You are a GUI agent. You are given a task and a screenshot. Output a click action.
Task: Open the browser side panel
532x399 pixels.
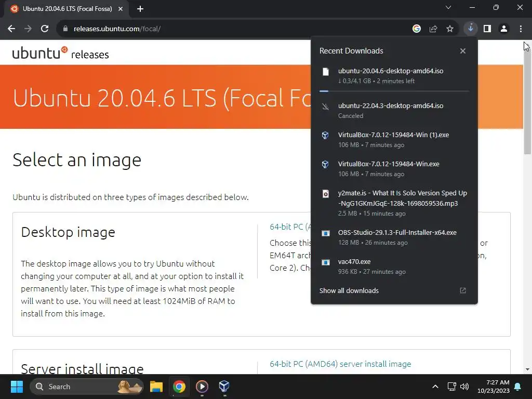pos(487,29)
